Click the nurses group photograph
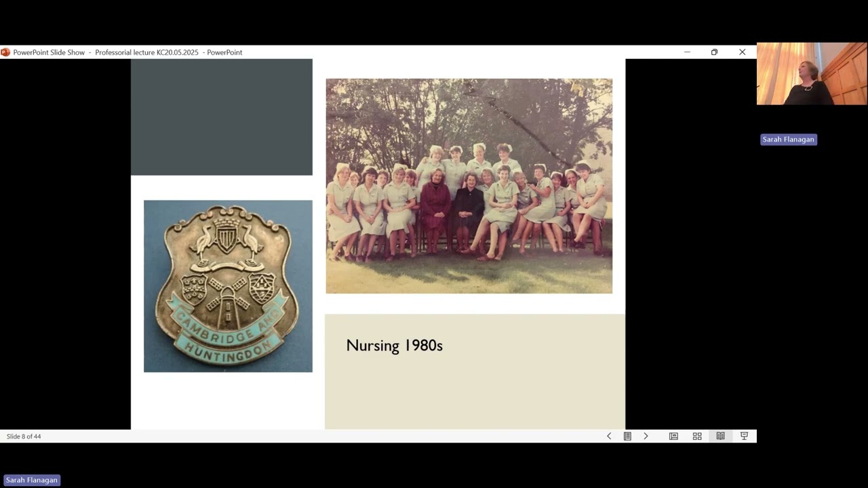This screenshot has height=488, width=868. pyautogui.click(x=469, y=186)
